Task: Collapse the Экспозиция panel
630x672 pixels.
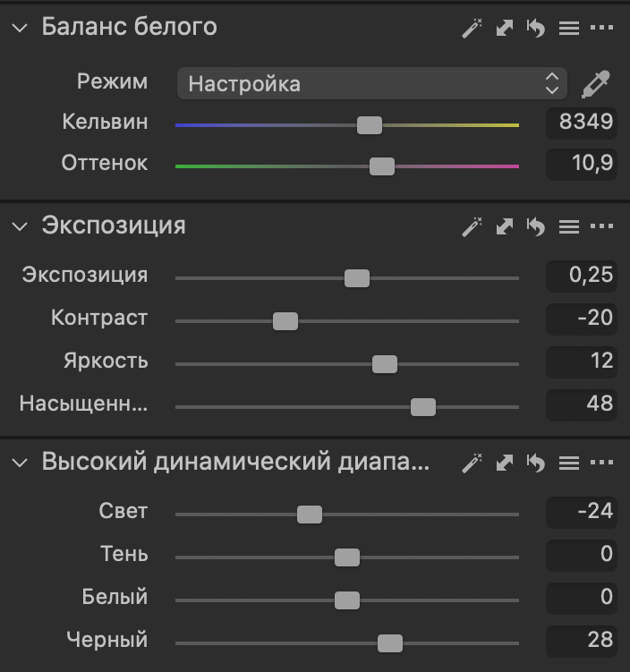Action: click(21, 226)
